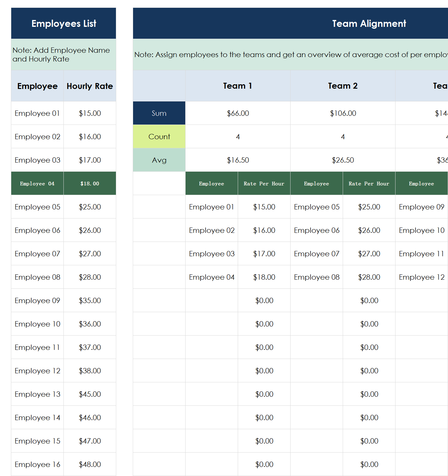The height and width of the screenshot is (476, 448).
Task: Select Employee 10 in Team 3 column
Action: point(421,230)
